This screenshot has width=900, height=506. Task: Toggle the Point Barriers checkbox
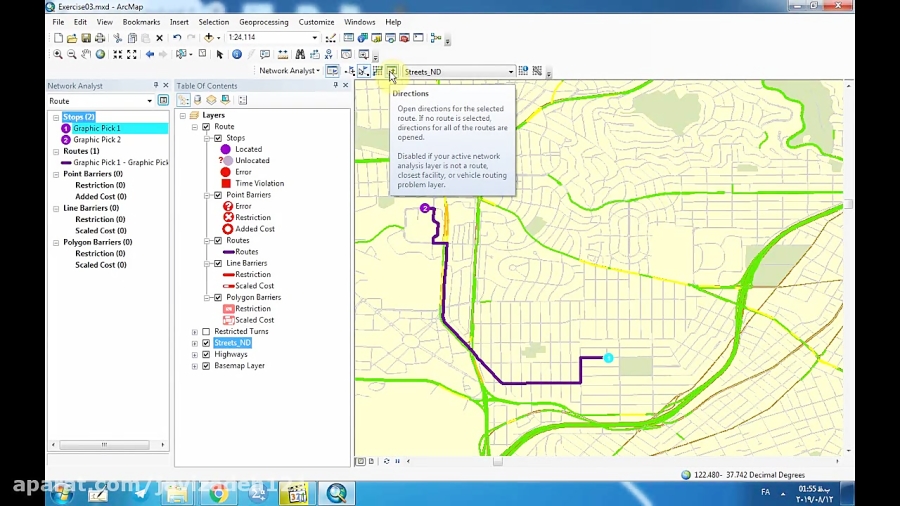[x=218, y=195]
